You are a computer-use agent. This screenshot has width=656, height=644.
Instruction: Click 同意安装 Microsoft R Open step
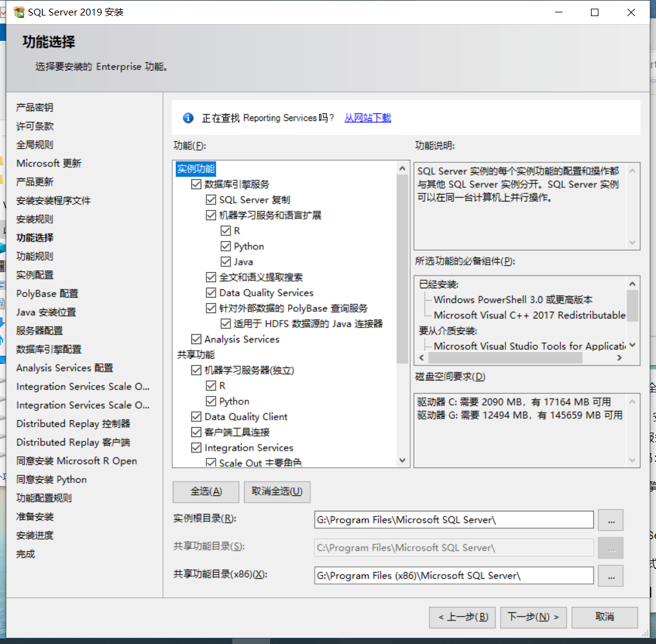pyautogui.click(x=77, y=461)
